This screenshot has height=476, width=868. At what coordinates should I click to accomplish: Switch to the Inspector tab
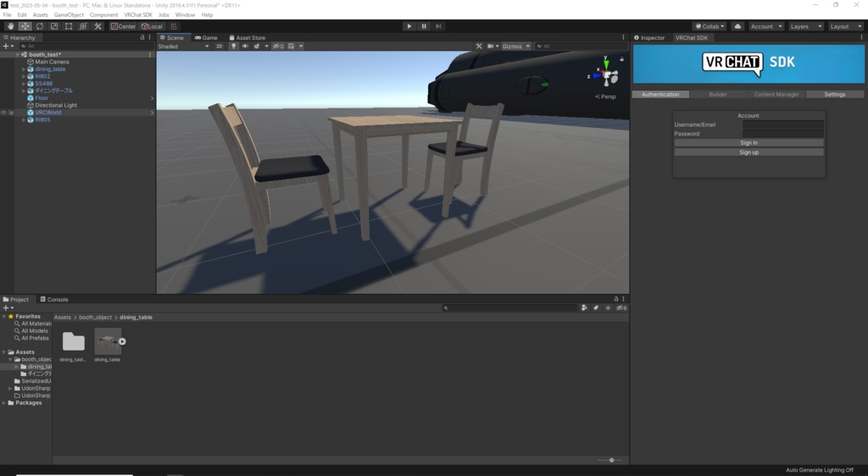coord(649,37)
